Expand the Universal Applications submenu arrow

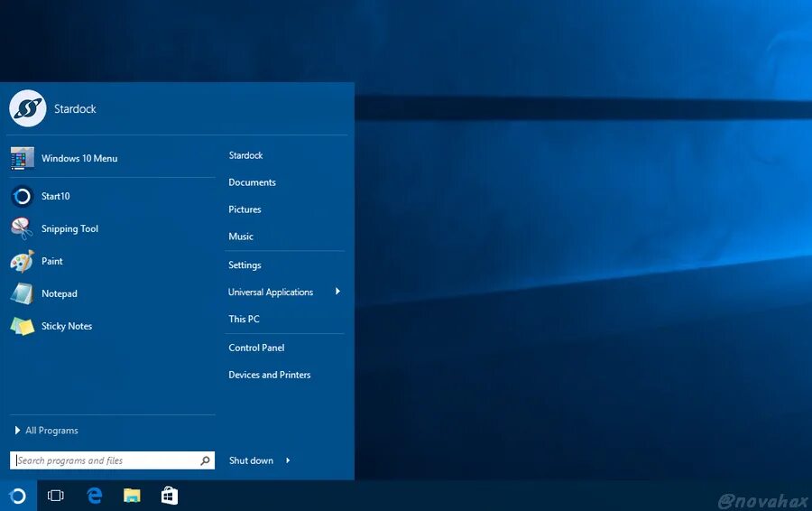click(x=337, y=292)
